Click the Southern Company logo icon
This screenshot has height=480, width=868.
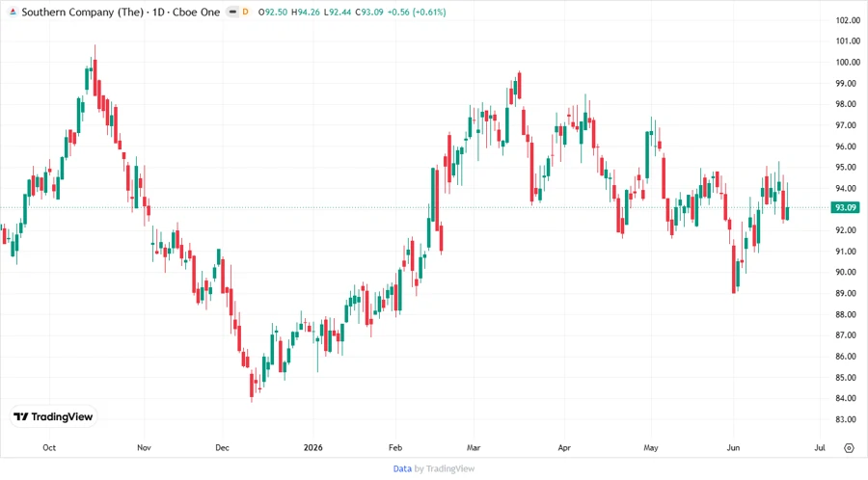(13, 12)
